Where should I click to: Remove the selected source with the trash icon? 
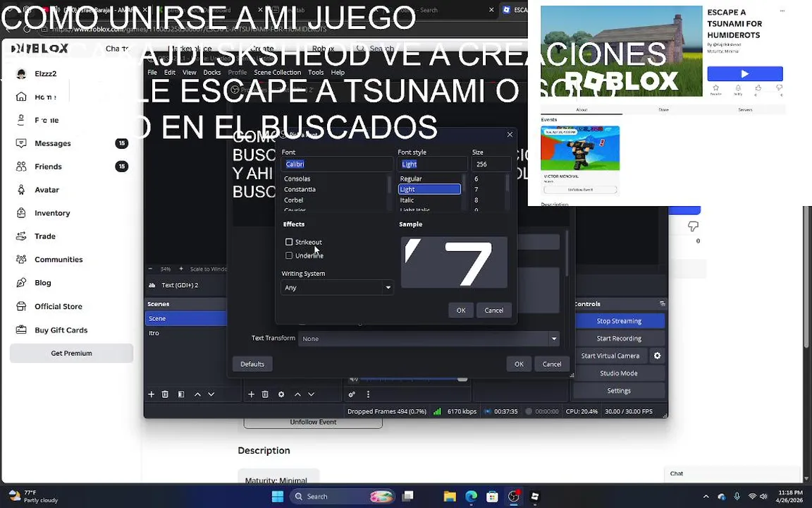(265, 394)
